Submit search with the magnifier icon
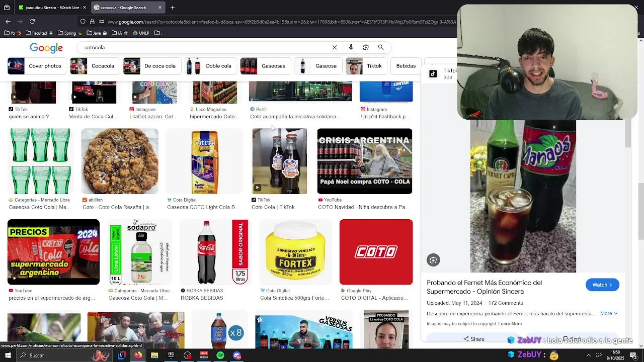The height and width of the screenshot is (362, 644). 381,47
